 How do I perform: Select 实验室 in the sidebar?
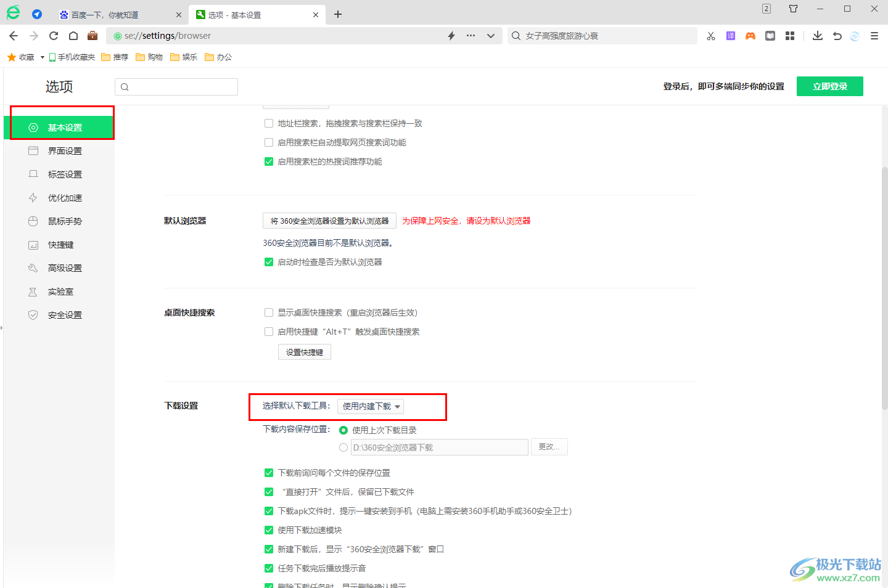click(x=59, y=292)
